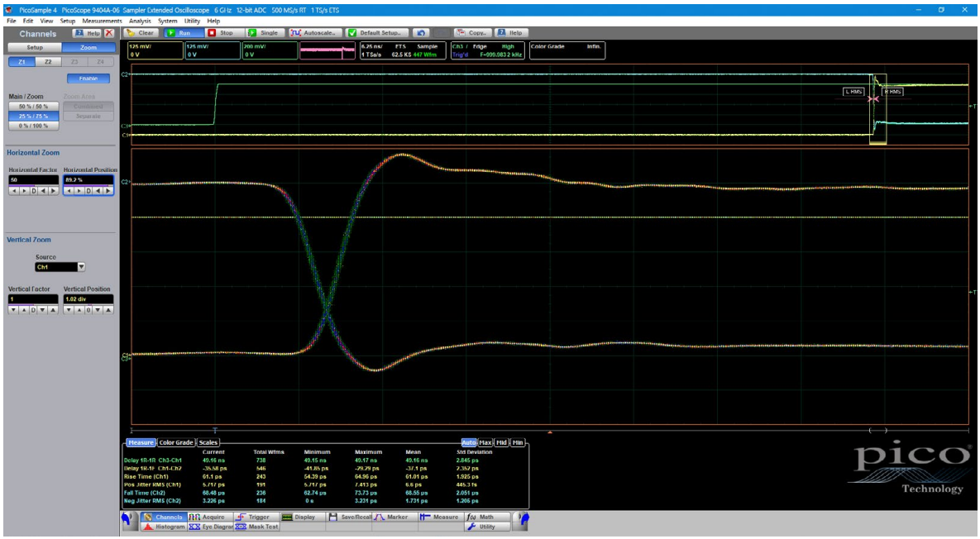Select the 0 % / 100 % Main/Zoom split
Screen dimensions: 980x539
[x=33, y=126]
